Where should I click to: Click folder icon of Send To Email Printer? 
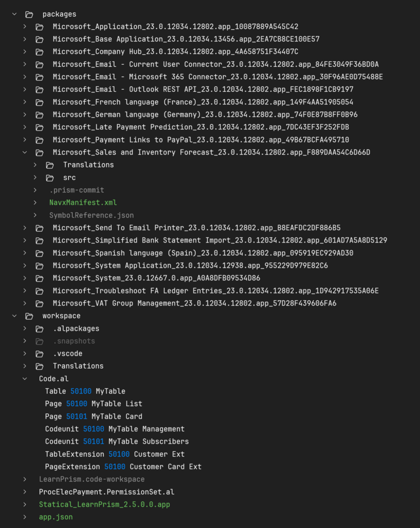coord(40,228)
